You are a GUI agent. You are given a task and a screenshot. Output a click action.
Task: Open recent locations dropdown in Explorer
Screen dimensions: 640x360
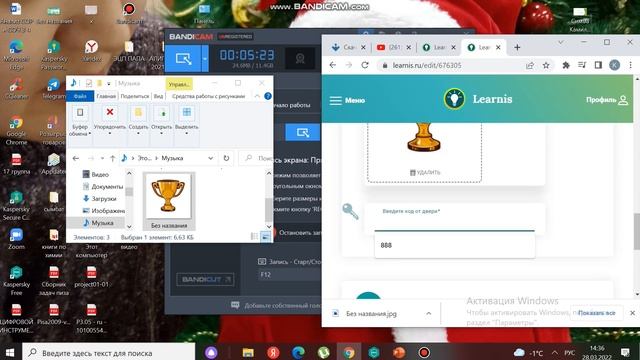102,158
